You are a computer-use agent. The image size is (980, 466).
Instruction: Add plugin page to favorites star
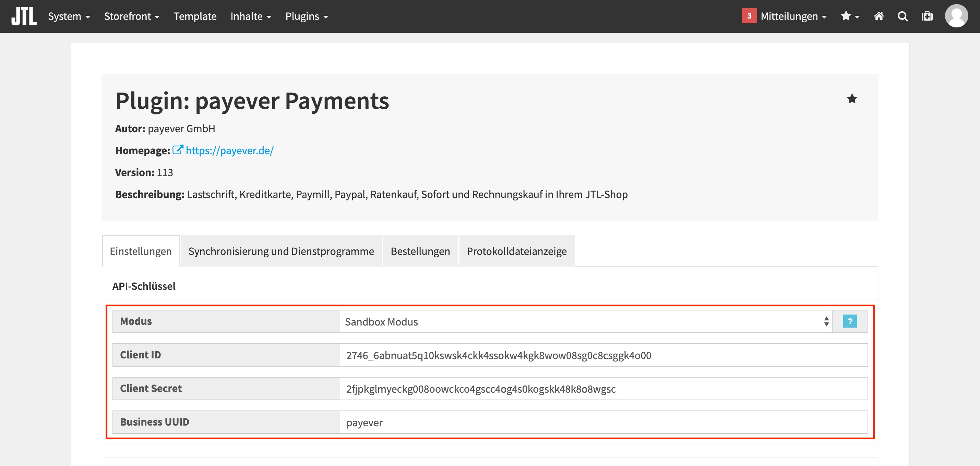(x=852, y=99)
